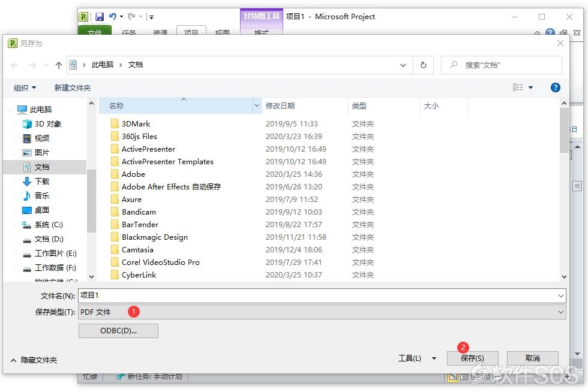Go forward using the dialog's forward arrow
This screenshot has width=588, height=392.
tap(32, 65)
